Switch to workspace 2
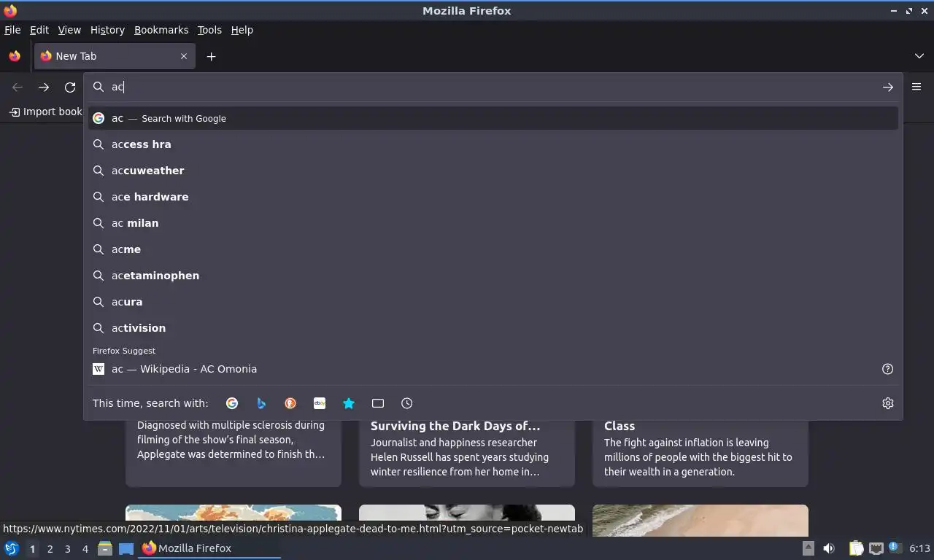 [x=50, y=549]
